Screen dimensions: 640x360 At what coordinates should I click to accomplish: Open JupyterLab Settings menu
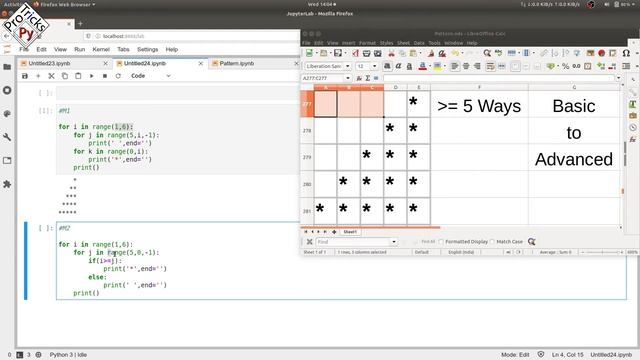147,49
